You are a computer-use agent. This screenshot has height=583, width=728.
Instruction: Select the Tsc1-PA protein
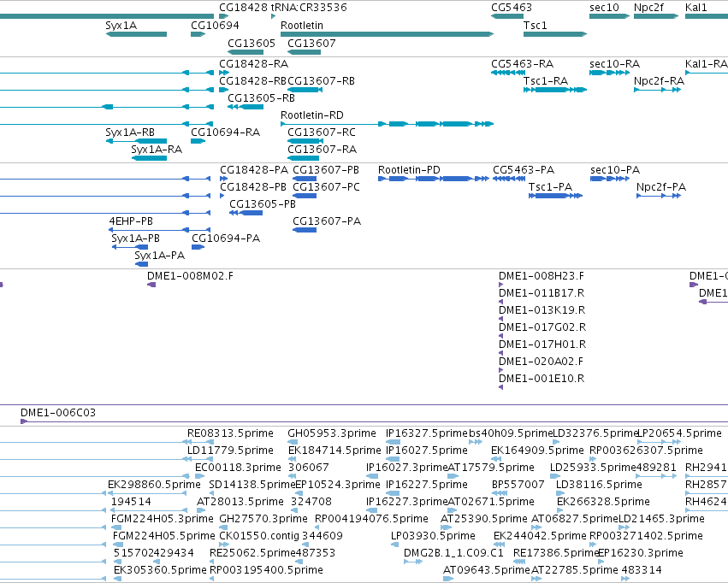(x=555, y=196)
